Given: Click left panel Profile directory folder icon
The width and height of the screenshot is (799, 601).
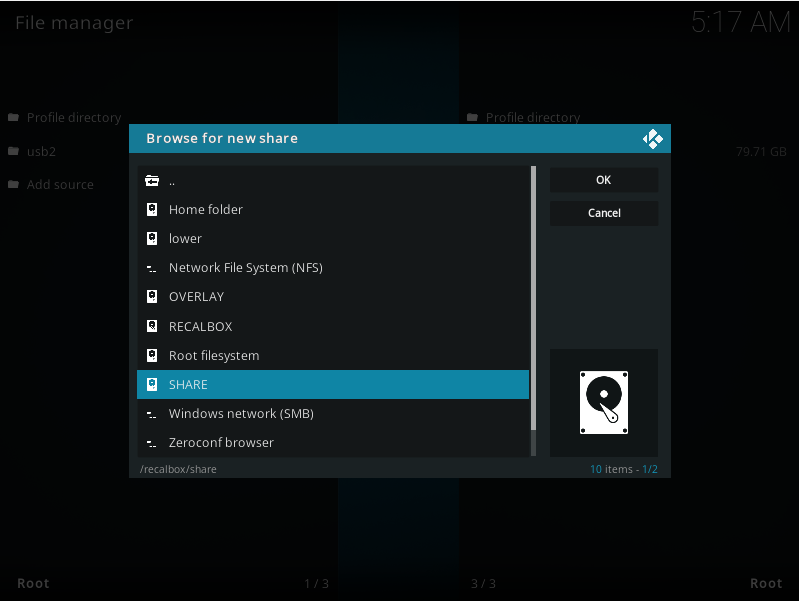Looking at the screenshot, I should 14,118.
